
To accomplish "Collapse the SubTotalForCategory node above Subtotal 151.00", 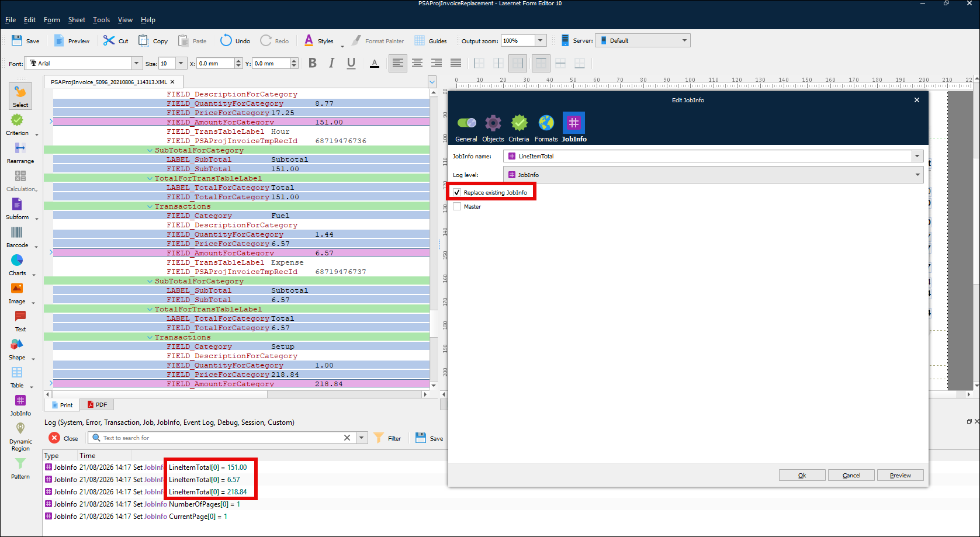I will pyautogui.click(x=150, y=150).
